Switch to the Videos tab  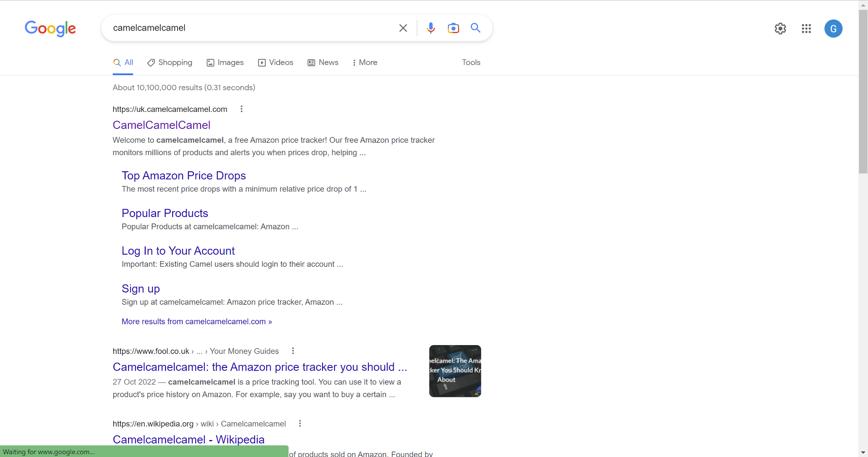[x=275, y=62]
